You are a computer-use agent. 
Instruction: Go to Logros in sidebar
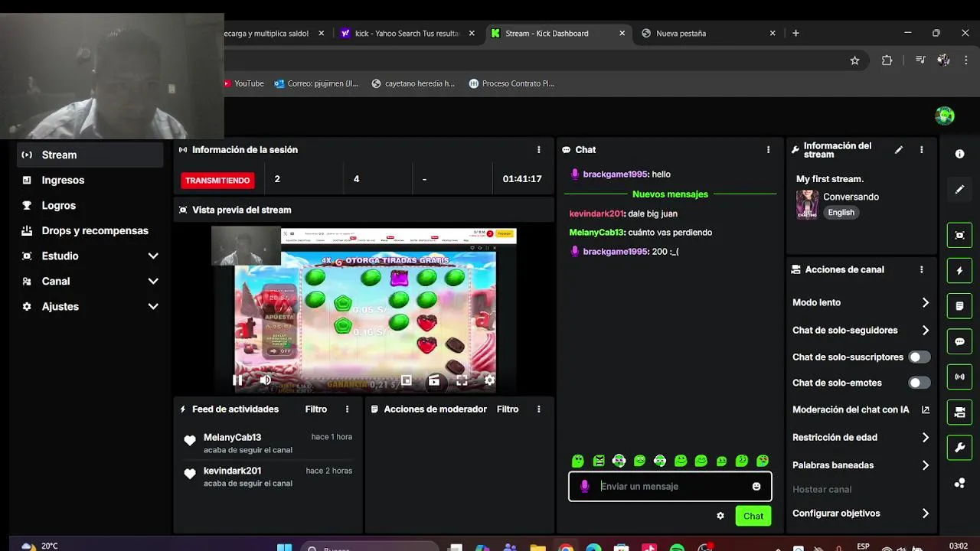point(90,205)
